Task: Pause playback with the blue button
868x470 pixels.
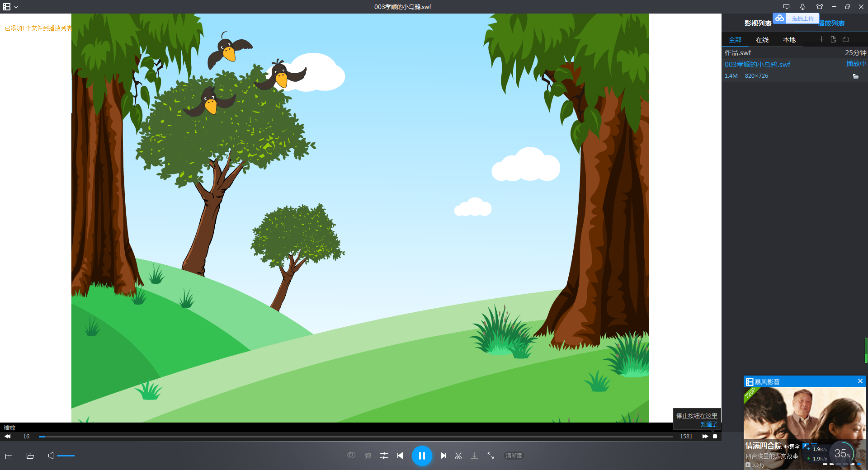Action: (422, 456)
